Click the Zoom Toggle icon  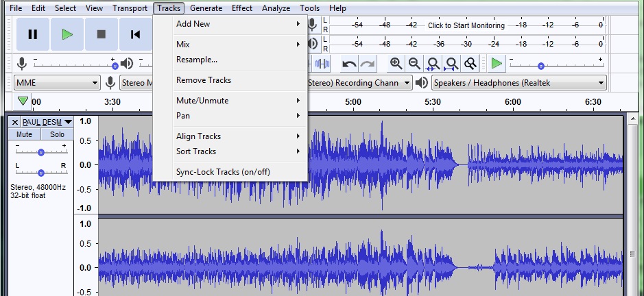470,64
